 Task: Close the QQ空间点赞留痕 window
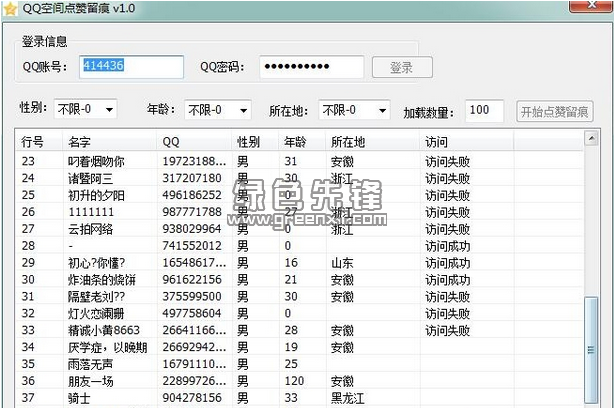click(591, 6)
